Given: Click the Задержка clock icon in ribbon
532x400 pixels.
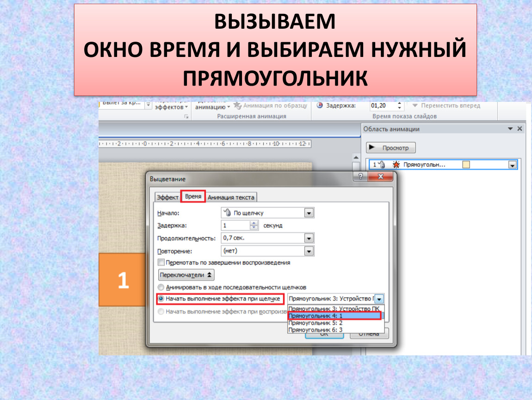Looking at the screenshot, I should [x=319, y=106].
